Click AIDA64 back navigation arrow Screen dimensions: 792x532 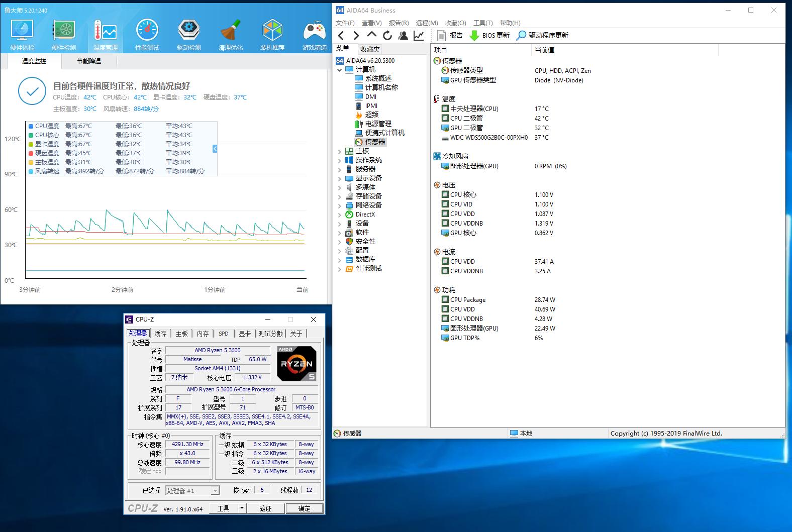point(341,35)
